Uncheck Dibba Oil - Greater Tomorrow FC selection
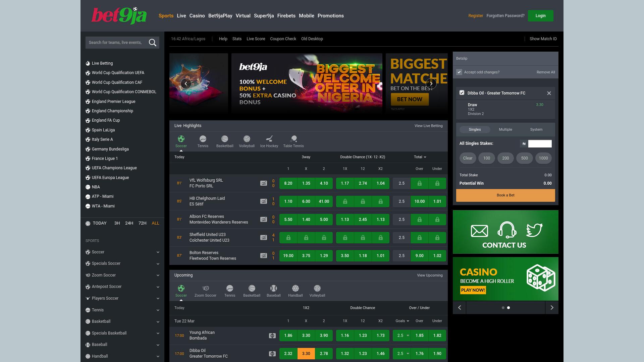The image size is (644, 362). click(x=462, y=93)
